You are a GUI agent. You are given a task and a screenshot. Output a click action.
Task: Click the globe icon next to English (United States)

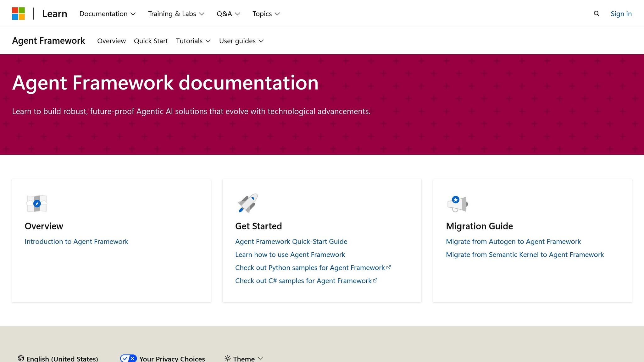(x=20, y=358)
